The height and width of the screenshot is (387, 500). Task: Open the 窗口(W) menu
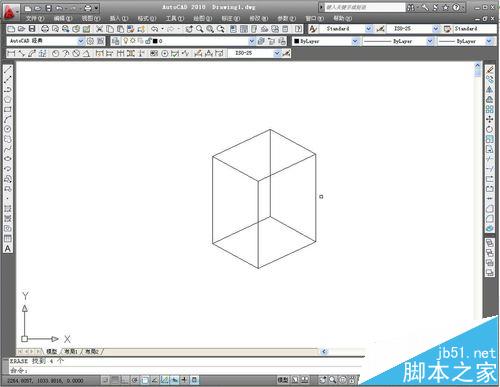(x=314, y=18)
